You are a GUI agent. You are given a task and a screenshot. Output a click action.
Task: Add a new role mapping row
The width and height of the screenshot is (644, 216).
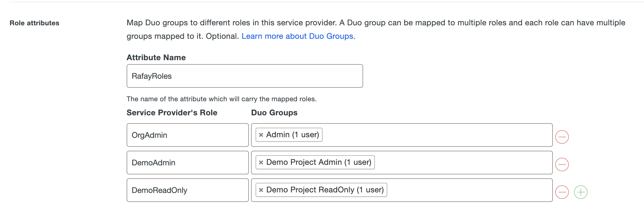pyautogui.click(x=581, y=192)
